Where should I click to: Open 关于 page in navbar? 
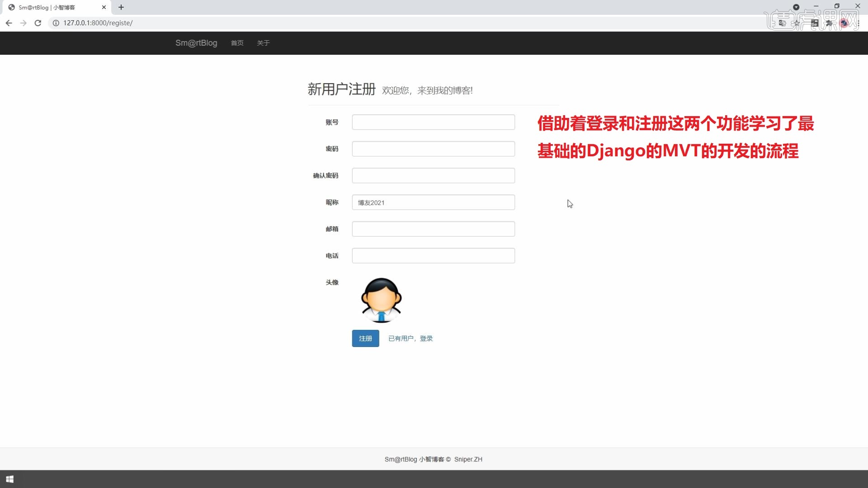pyautogui.click(x=263, y=43)
